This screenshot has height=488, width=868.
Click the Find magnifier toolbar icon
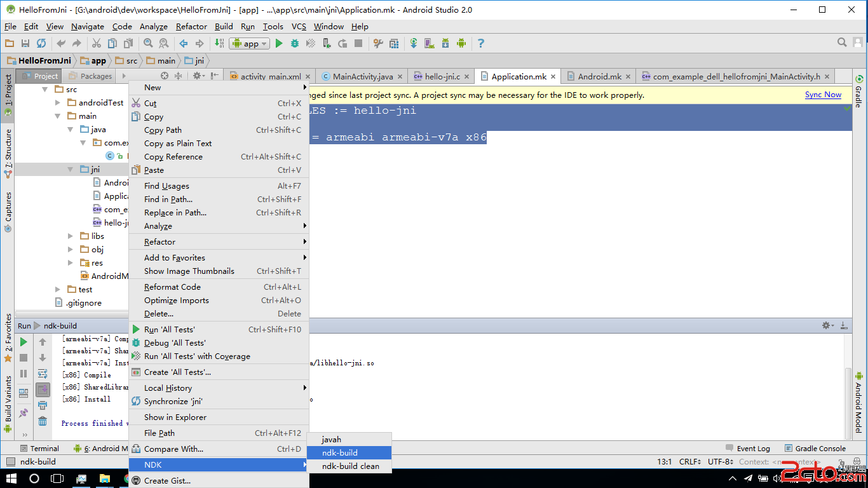pyautogui.click(x=148, y=43)
